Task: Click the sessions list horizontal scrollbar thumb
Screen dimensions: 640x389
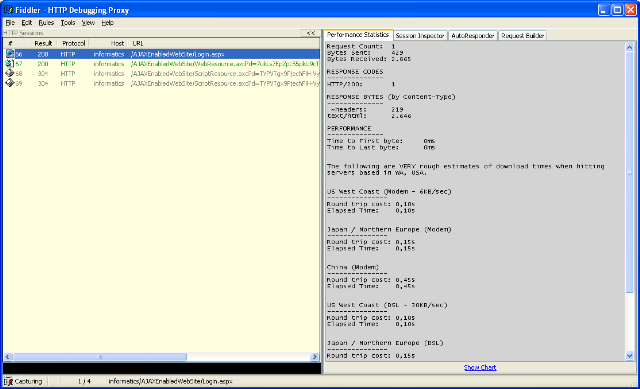Action: click(x=100, y=357)
